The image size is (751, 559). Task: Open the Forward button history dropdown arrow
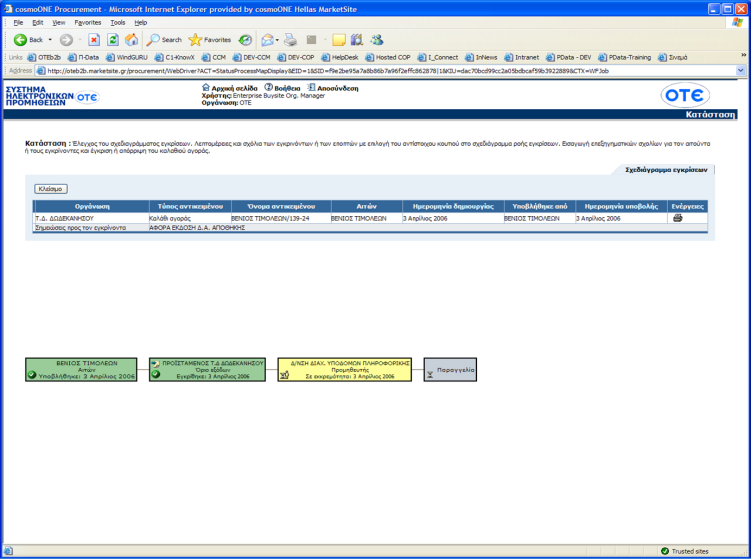point(80,40)
